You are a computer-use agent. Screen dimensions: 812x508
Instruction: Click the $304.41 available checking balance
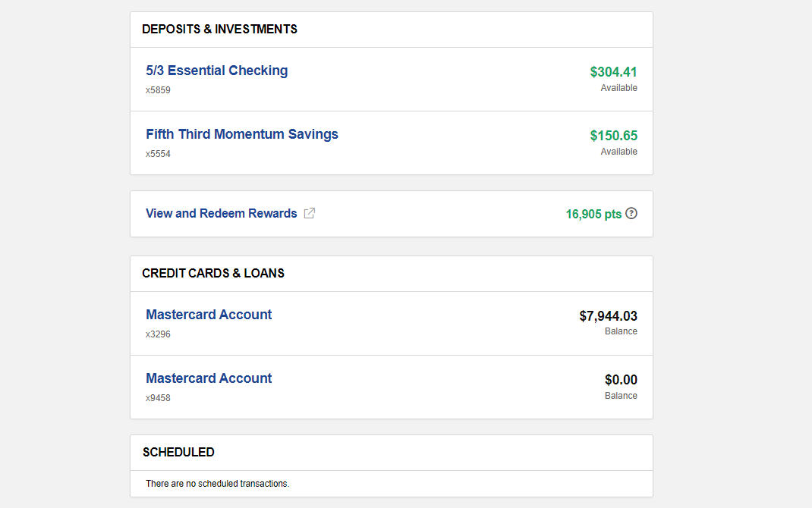pyautogui.click(x=614, y=72)
